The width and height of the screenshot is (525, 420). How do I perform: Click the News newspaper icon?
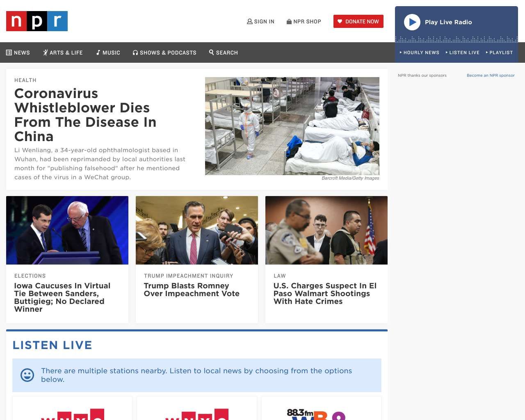[x=9, y=52]
